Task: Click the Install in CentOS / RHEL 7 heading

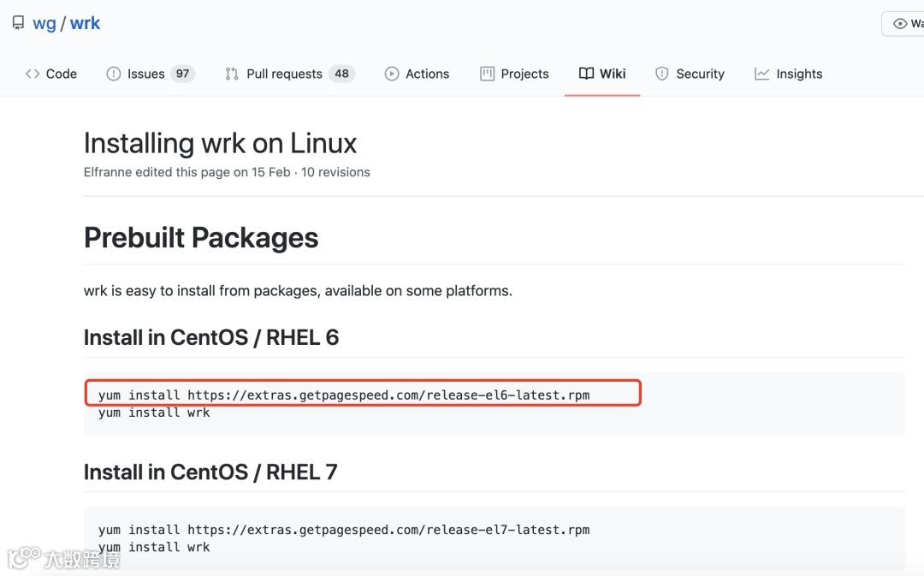Action: [x=210, y=472]
